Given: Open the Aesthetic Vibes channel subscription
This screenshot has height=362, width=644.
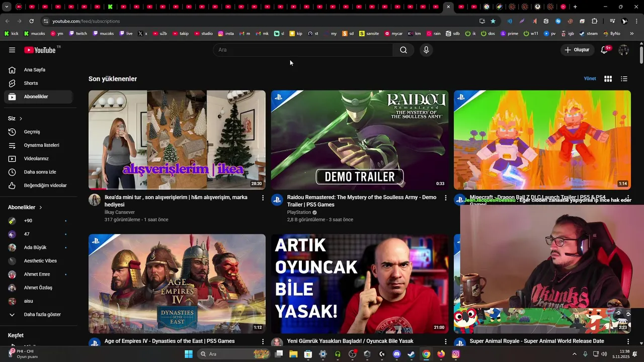Looking at the screenshot, I should [x=38, y=261].
